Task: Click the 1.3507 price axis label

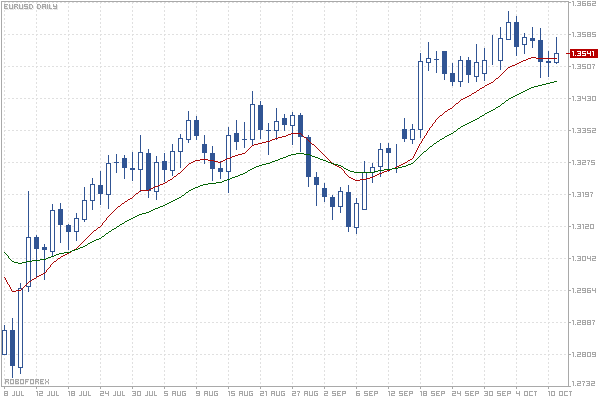Action: coord(584,67)
